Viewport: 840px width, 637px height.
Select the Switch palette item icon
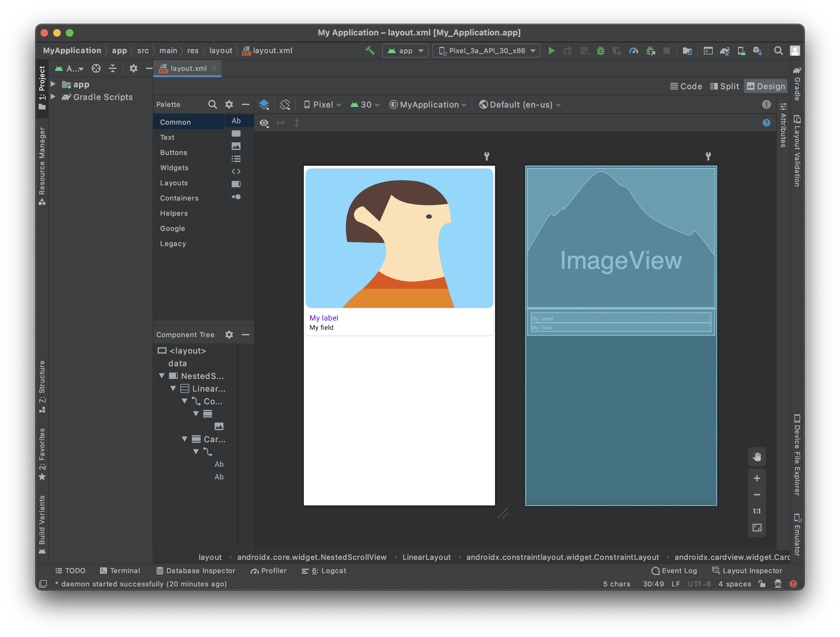236,197
